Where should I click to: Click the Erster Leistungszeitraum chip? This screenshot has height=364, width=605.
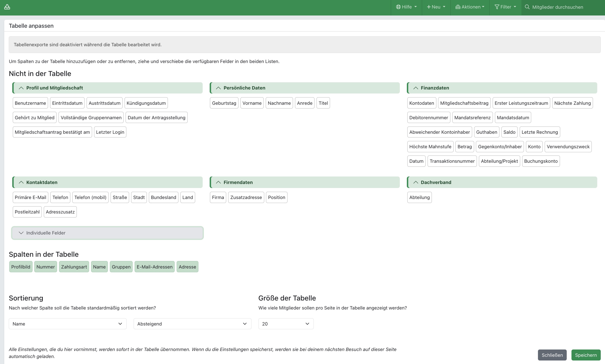pyautogui.click(x=521, y=103)
